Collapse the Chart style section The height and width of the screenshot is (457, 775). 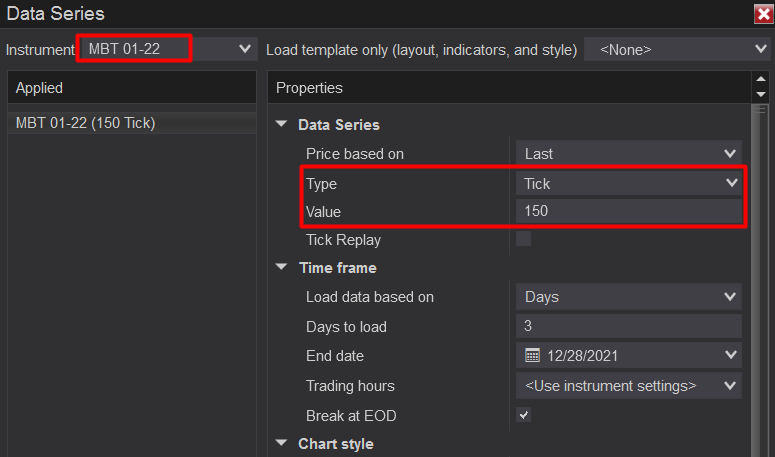coord(281,444)
